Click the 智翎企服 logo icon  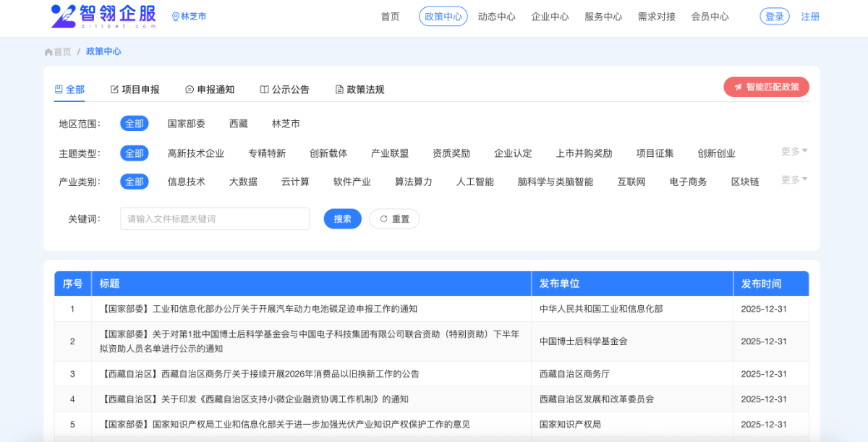(64, 16)
